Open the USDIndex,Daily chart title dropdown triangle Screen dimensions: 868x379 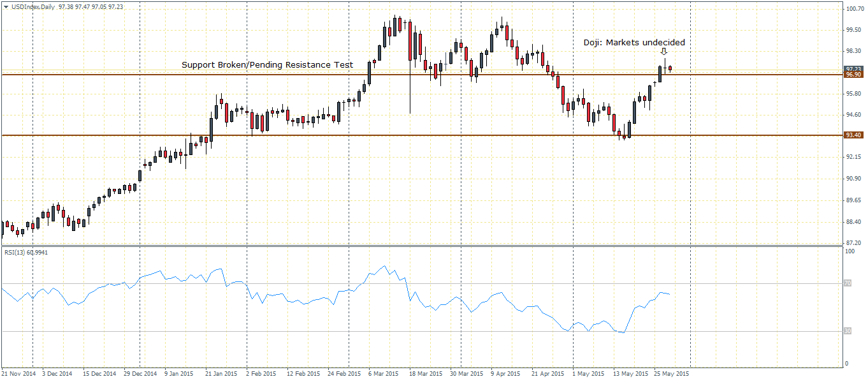(x=6, y=6)
